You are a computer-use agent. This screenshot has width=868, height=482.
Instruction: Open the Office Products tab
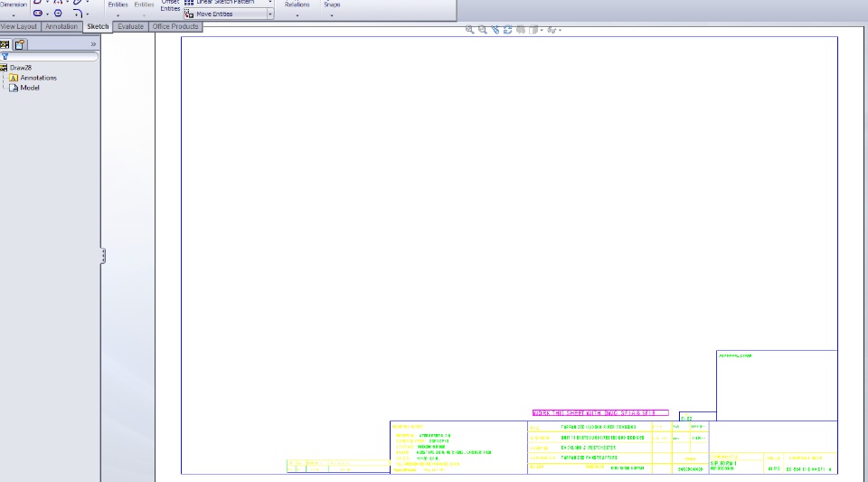click(x=175, y=26)
